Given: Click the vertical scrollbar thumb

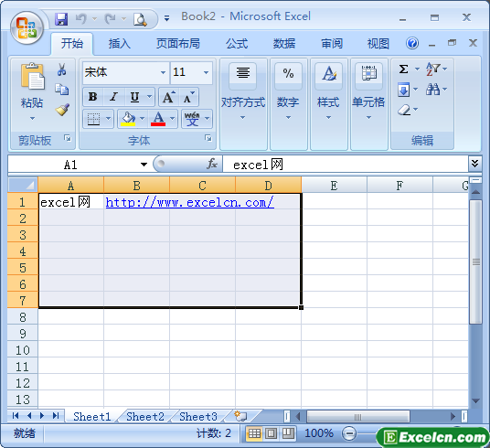Looking at the screenshot, I should pyautogui.click(x=475, y=262).
